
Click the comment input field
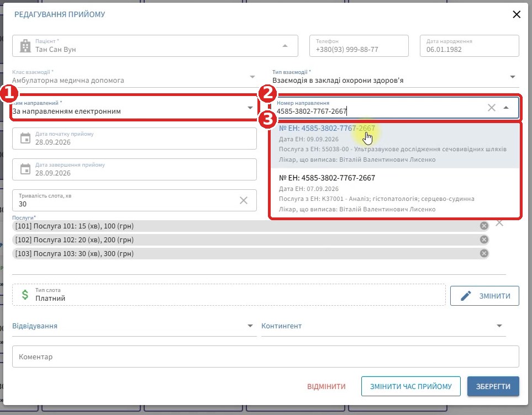[x=266, y=357]
